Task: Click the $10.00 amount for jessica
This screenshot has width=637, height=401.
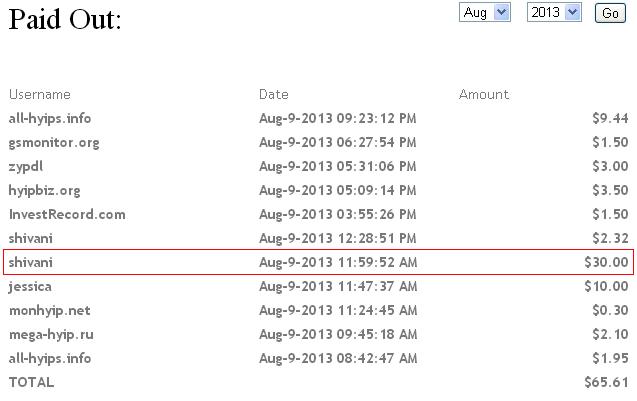Action: [x=607, y=286]
